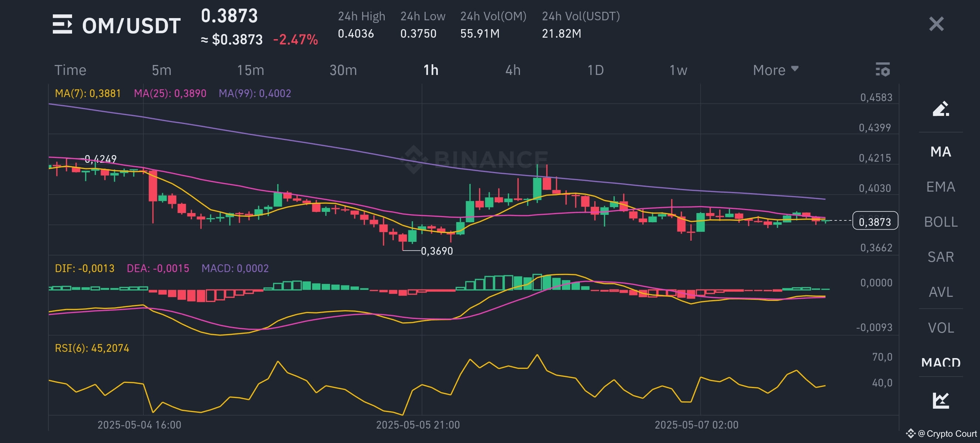Expand the More timeframes dropdown
The width and height of the screenshot is (980, 443).
[775, 70]
